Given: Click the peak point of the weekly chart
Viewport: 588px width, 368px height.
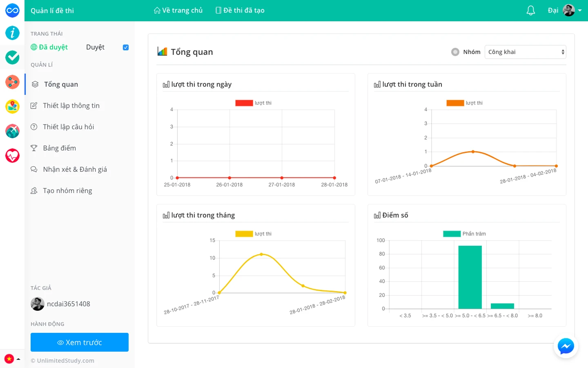Looking at the screenshot, I should coord(473,152).
